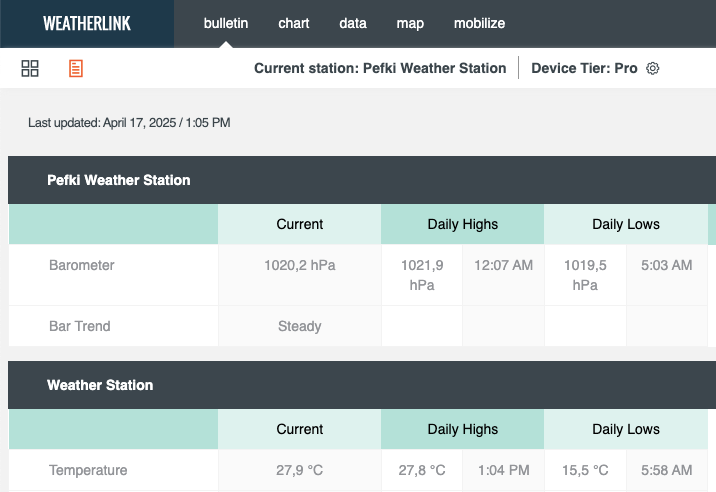Image resolution: width=716 pixels, height=492 pixels.
Task: Click the Last updated timestamp text
Action: tap(129, 122)
